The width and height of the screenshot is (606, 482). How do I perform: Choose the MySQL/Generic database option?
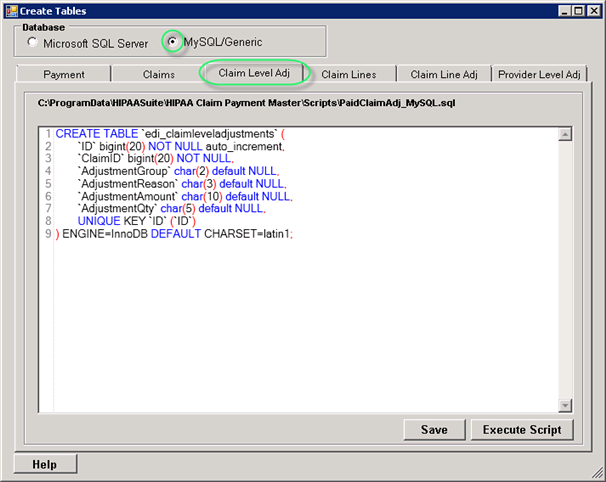(x=174, y=43)
